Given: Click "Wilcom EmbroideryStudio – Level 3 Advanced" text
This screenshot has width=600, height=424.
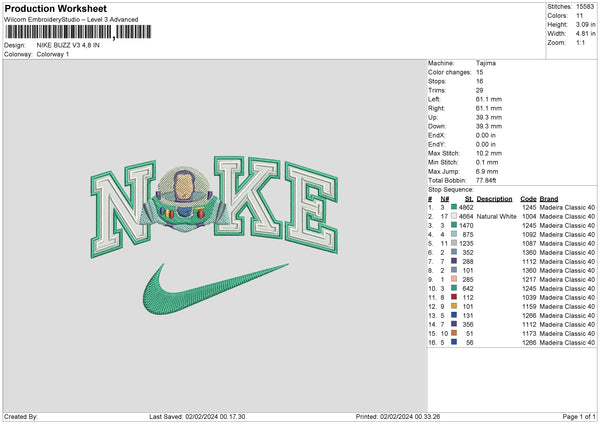Looking at the screenshot, I should click(71, 20).
